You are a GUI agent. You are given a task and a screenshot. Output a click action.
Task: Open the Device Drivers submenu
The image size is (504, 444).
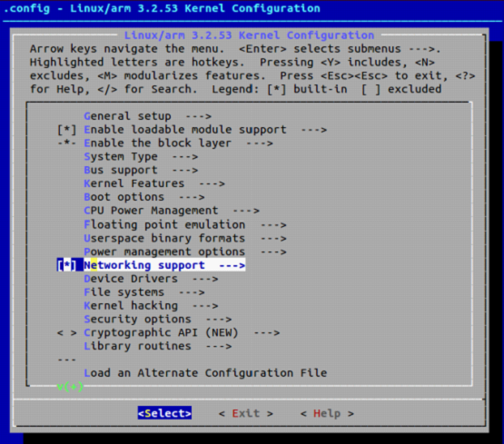tap(151, 279)
